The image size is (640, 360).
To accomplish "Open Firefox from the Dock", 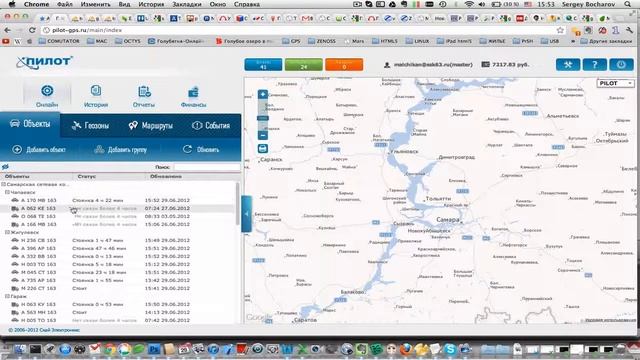I will (x=406, y=349).
